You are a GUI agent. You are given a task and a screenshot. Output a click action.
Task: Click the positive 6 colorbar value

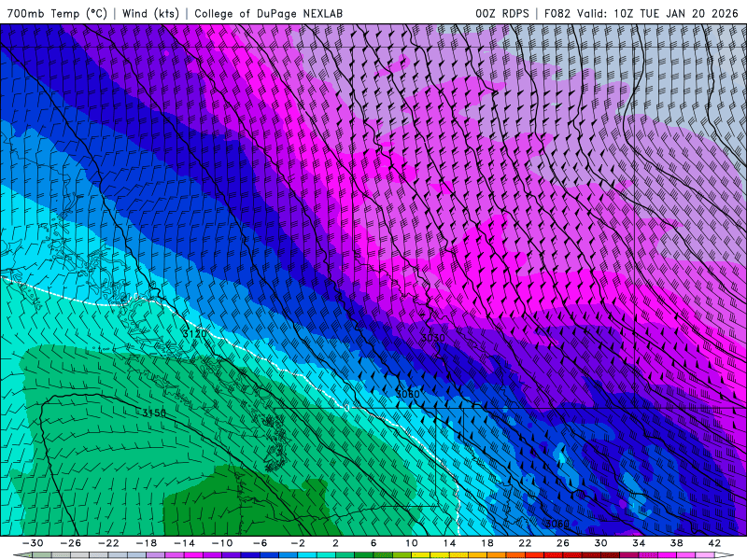click(373, 543)
